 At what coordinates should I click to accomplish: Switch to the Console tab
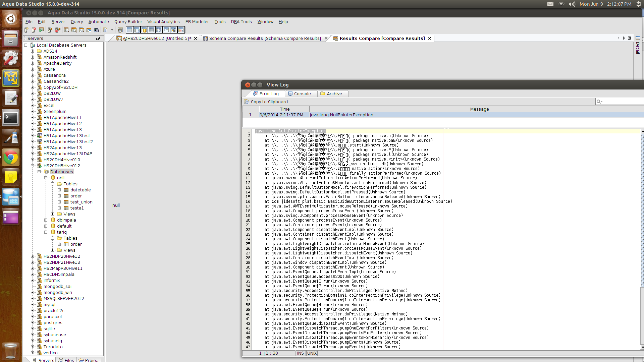(299, 94)
